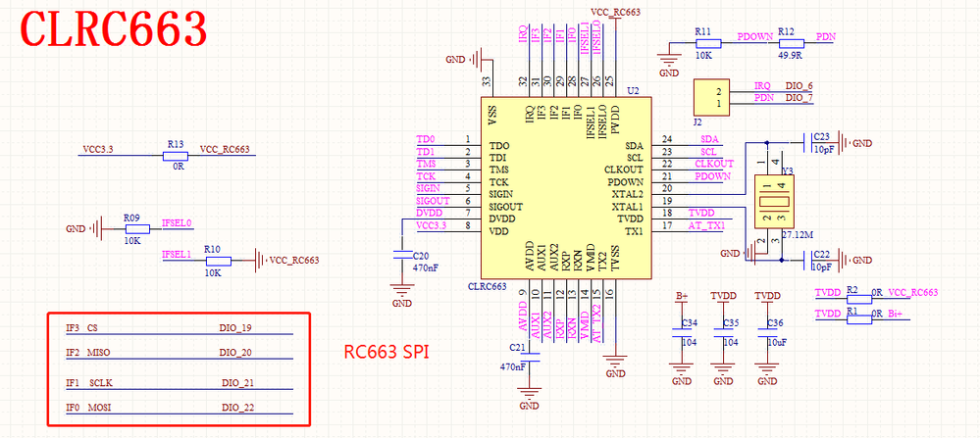Viewport: 980px width, 438px height.
Task: Select the C36 capacitor symbol
Action: point(767,331)
